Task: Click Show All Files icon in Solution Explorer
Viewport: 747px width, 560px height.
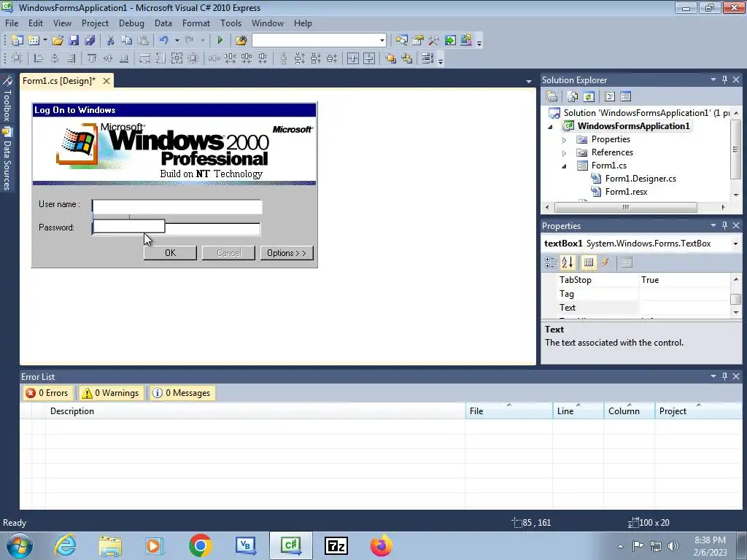Action: pos(572,97)
